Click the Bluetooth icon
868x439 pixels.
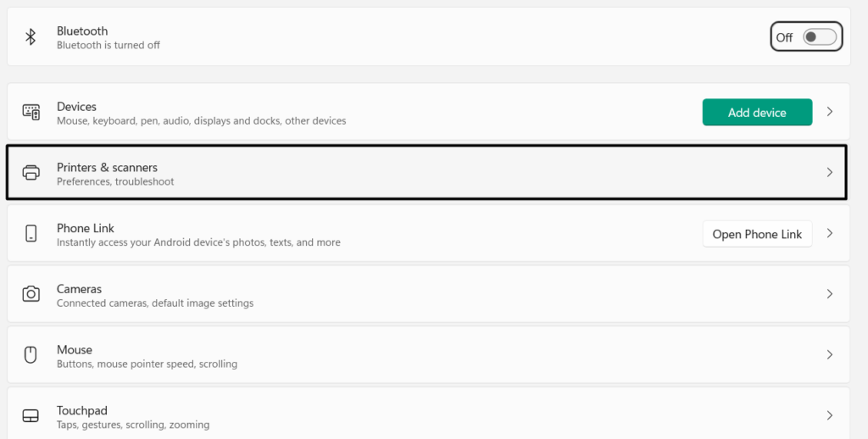31,36
